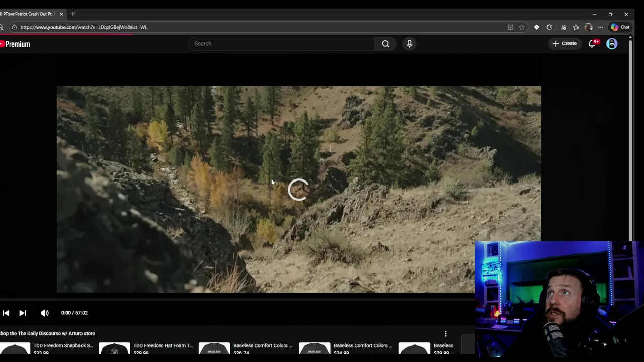Image resolution: width=644 pixels, height=362 pixels.
Task: Click the YouTube URL in the address bar
Action: [x=84, y=27]
